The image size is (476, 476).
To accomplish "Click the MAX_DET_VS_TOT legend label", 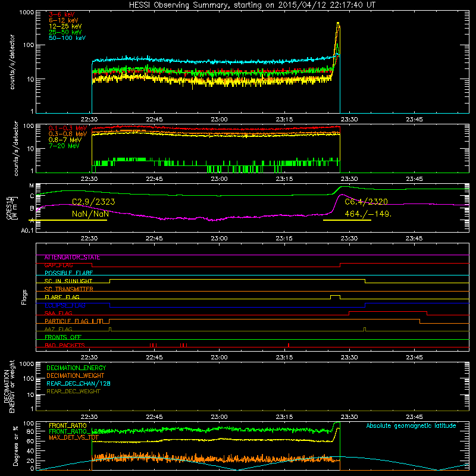I will pyautogui.click(x=74, y=437).
